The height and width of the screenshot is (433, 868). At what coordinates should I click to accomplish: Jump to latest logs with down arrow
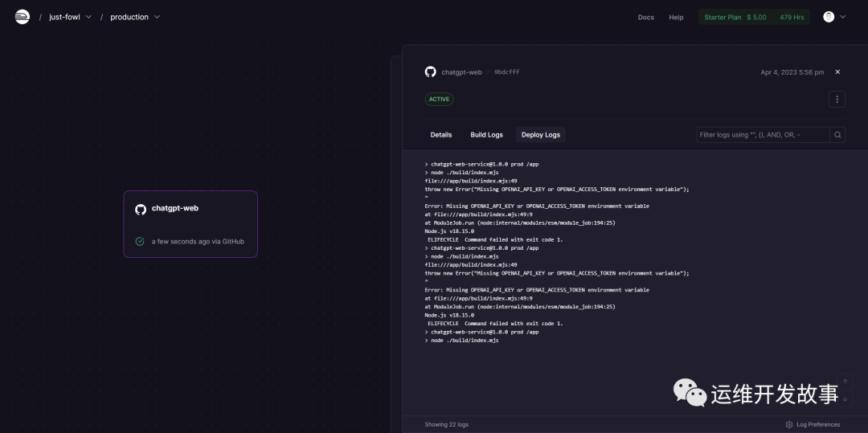pos(844,399)
